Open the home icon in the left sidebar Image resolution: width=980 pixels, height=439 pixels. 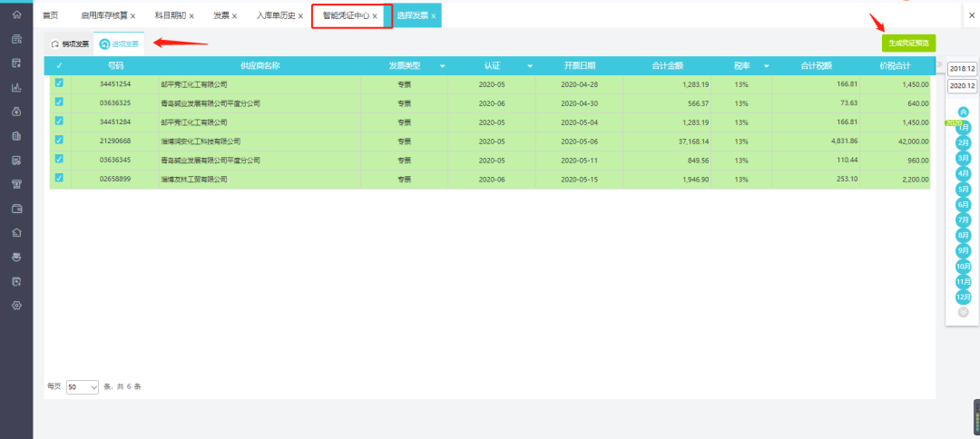[17, 15]
